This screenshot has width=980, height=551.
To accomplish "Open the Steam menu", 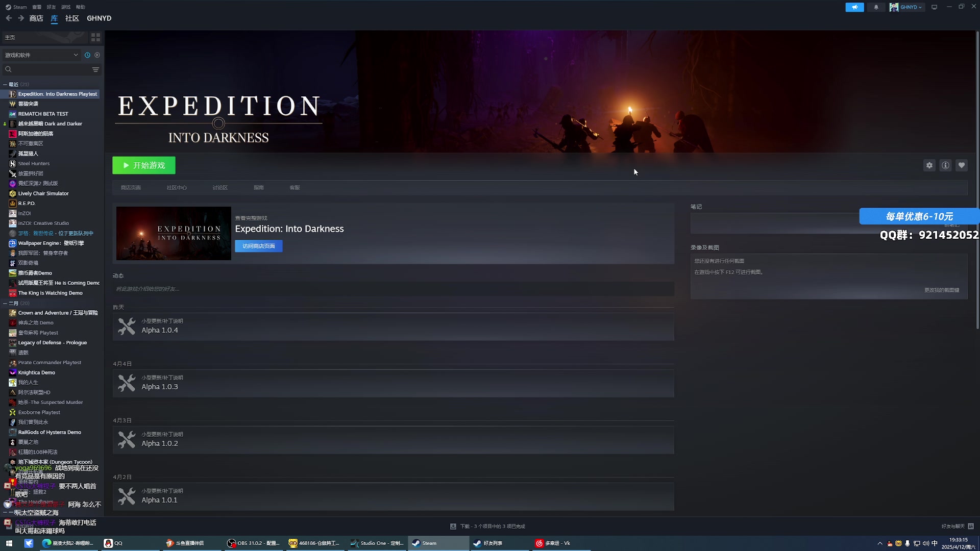I will [x=16, y=7].
